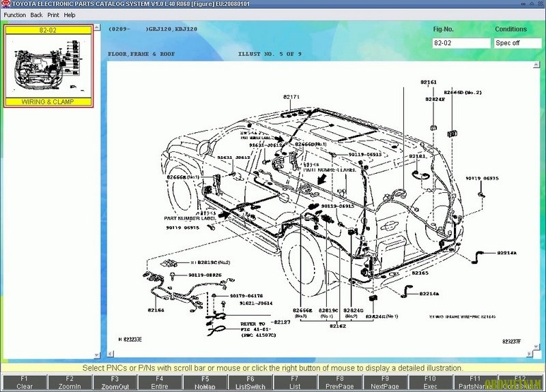Click the Back menu item
Viewport: 546px width, 392px height.
(36, 15)
